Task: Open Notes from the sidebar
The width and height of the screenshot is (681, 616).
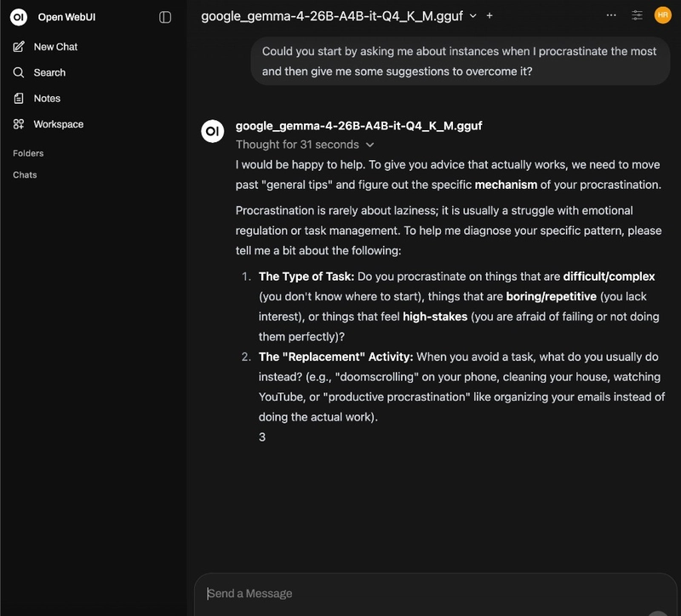Action: (47, 99)
